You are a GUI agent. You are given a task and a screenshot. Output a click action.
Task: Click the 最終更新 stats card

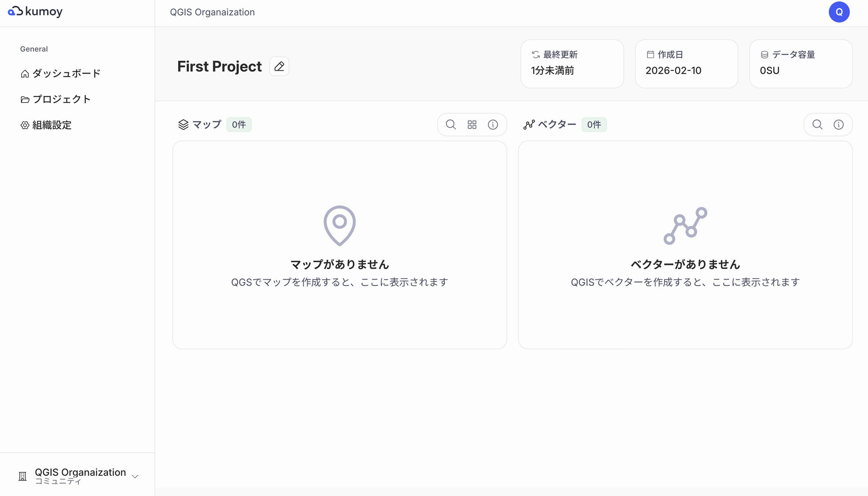coord(572,64)
